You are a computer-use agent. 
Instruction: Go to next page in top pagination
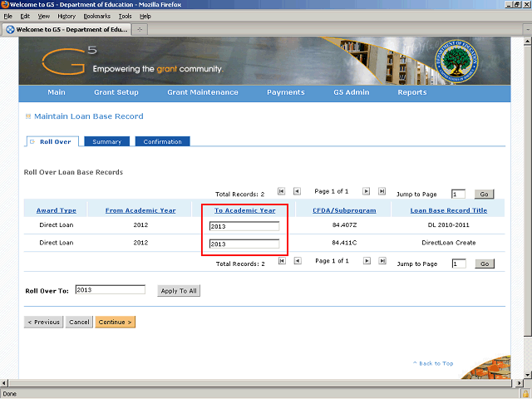[366, 191]
